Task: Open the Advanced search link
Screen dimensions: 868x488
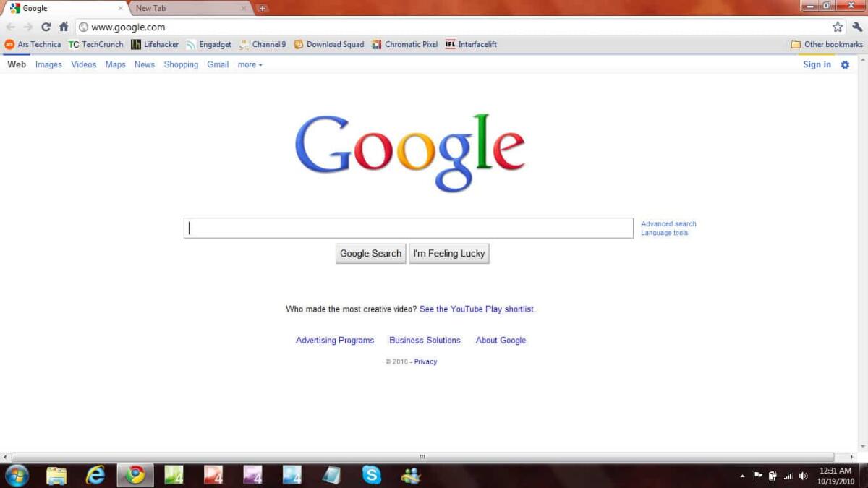Action: click(x=668, y=223)
